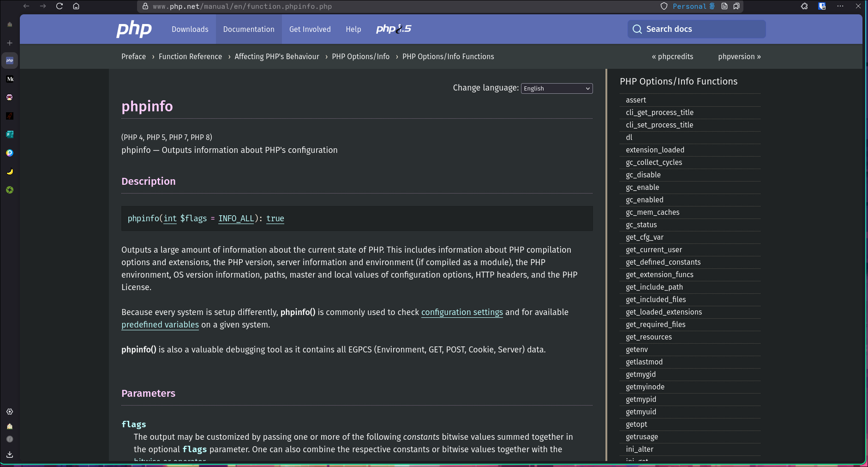Open the configuration settings link
Image resolution: width=868 pixels, height=467 pixels.
462,312
